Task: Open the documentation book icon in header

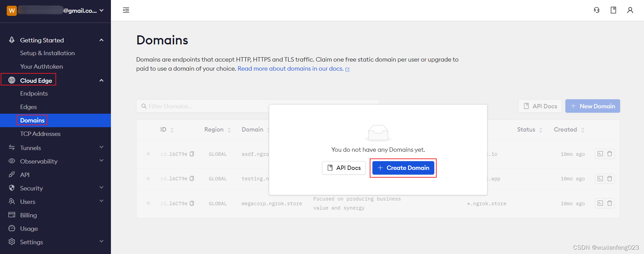Action: 613,10
